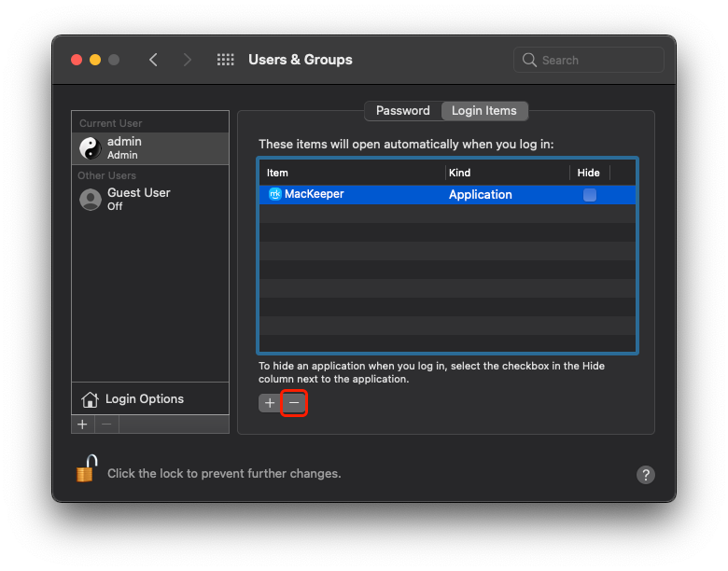Image resolution: width=728 pixels, height=571 pixels.
Task: Click the magnifying glass search icon
Action: click(529, 60)
